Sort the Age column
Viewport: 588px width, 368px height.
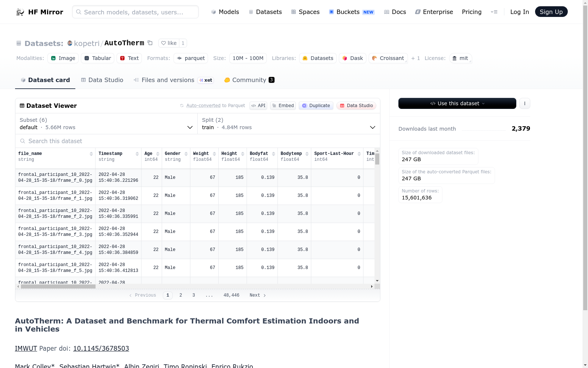coord(158,154)
